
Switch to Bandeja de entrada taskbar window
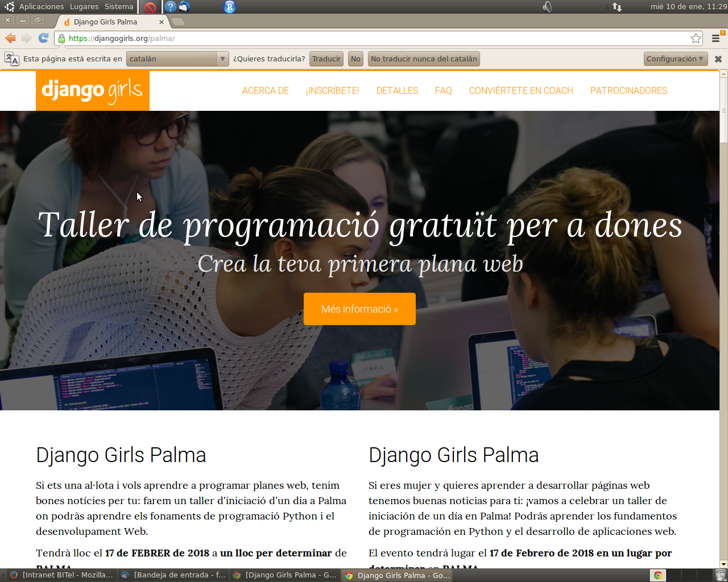point(173,575)
